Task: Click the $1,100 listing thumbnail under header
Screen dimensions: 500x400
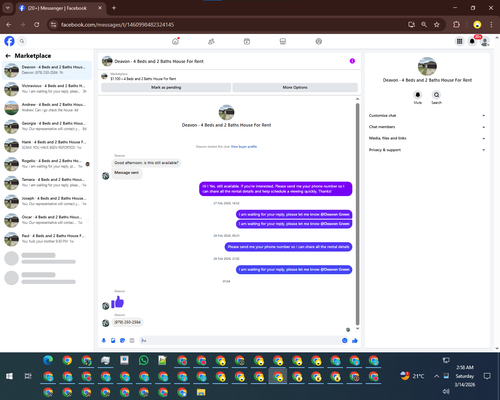Action: pos(104,76)
